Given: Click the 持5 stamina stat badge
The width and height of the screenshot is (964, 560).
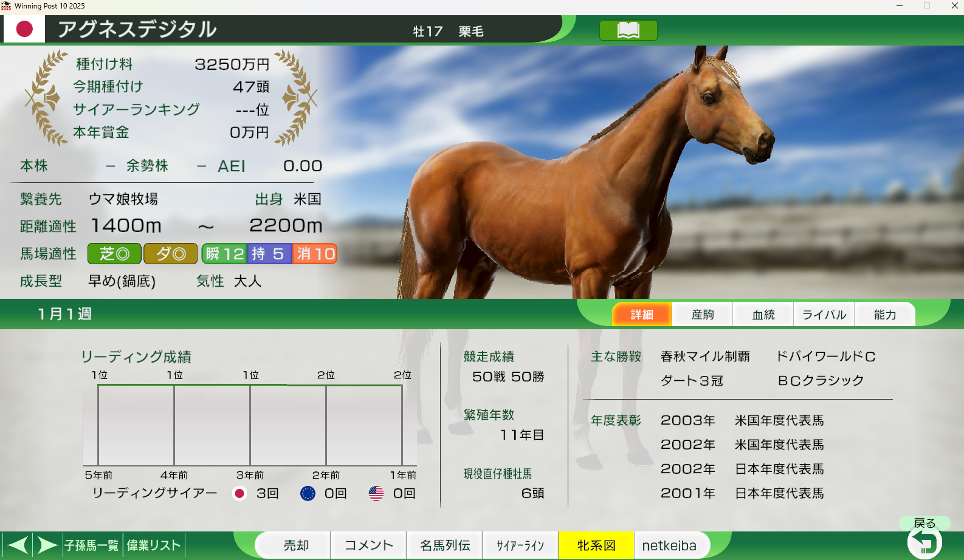Looking at the screenshot, I should coord(269,254).
